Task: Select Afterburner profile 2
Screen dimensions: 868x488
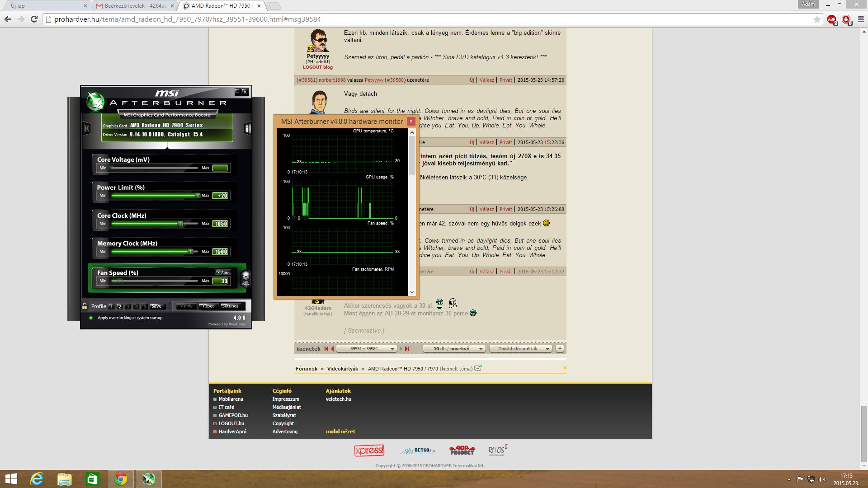Action: [120, 306]
